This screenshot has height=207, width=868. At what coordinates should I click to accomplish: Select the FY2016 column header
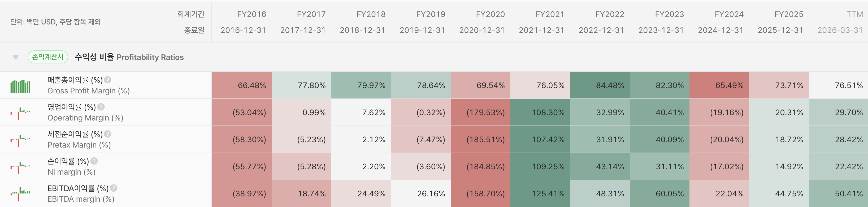click(243, 22)
